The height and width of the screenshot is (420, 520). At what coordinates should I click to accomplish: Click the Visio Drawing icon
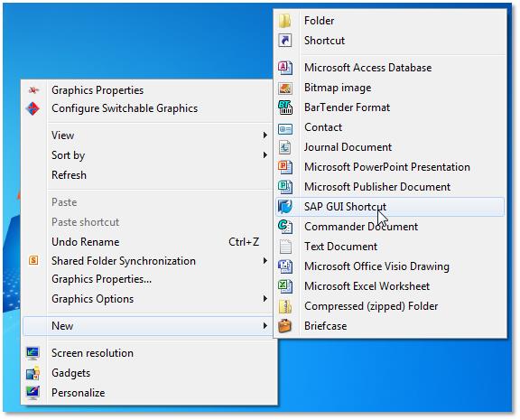click(x=285, y=266)
